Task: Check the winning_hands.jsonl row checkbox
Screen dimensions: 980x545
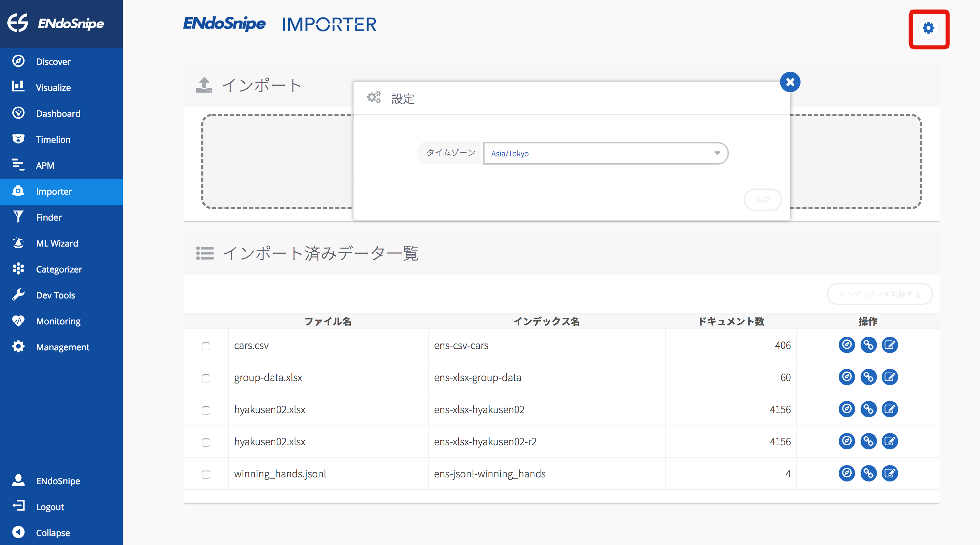Action: [x=206, y=474]
